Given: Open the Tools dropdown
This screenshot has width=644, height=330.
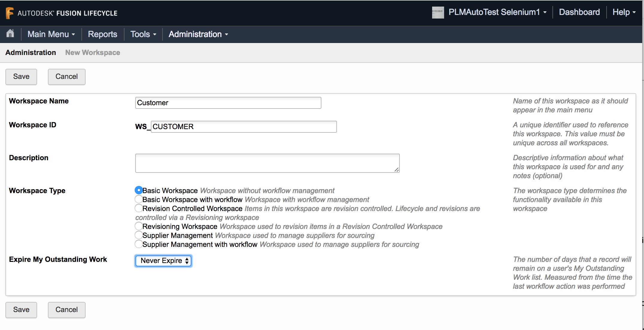Looking at the screenshot, I should [x=143, y=34].
